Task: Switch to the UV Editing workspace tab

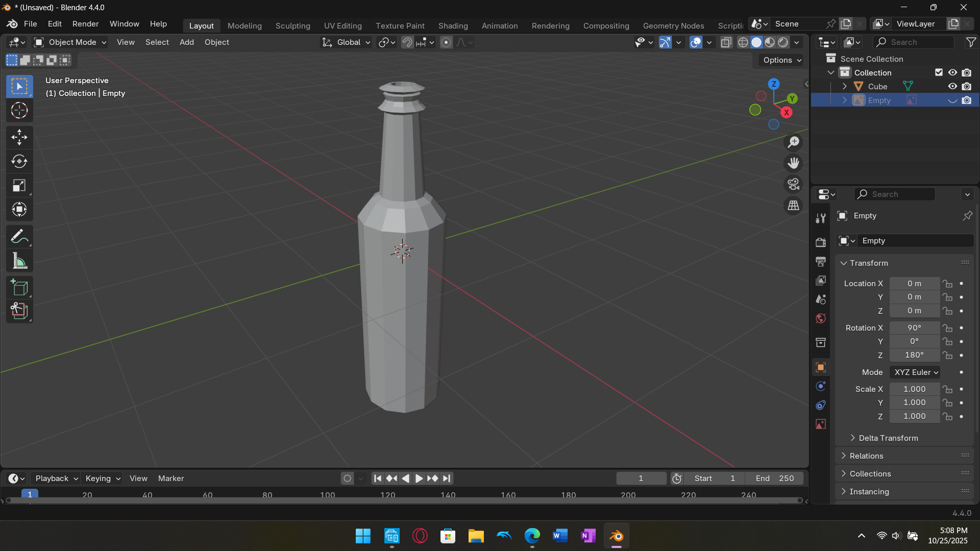Action: pos(342,26)
